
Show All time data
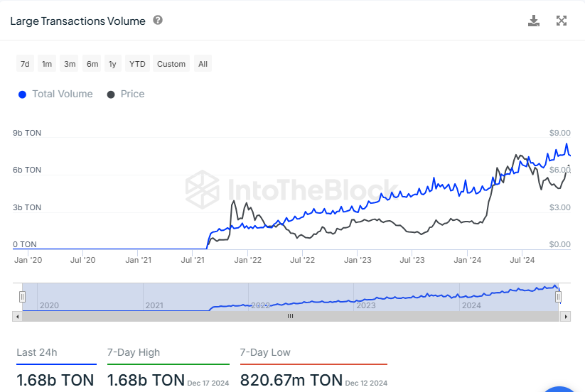(x=203, y=64)
